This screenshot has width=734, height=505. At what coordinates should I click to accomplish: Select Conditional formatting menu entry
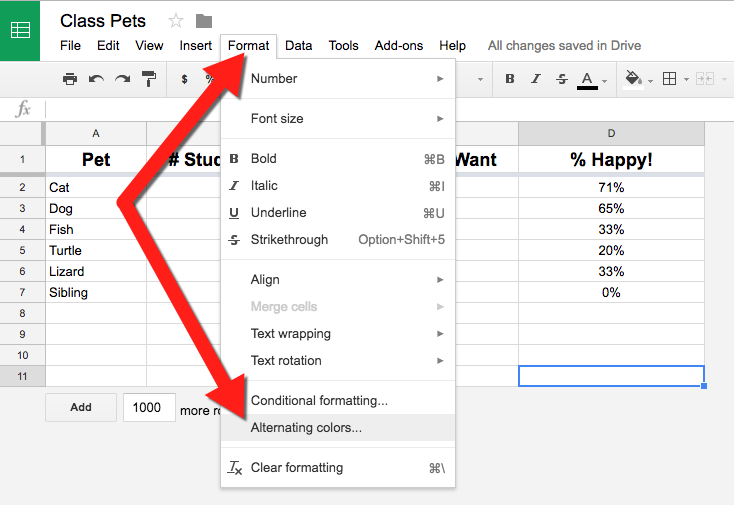pos(319,401)
